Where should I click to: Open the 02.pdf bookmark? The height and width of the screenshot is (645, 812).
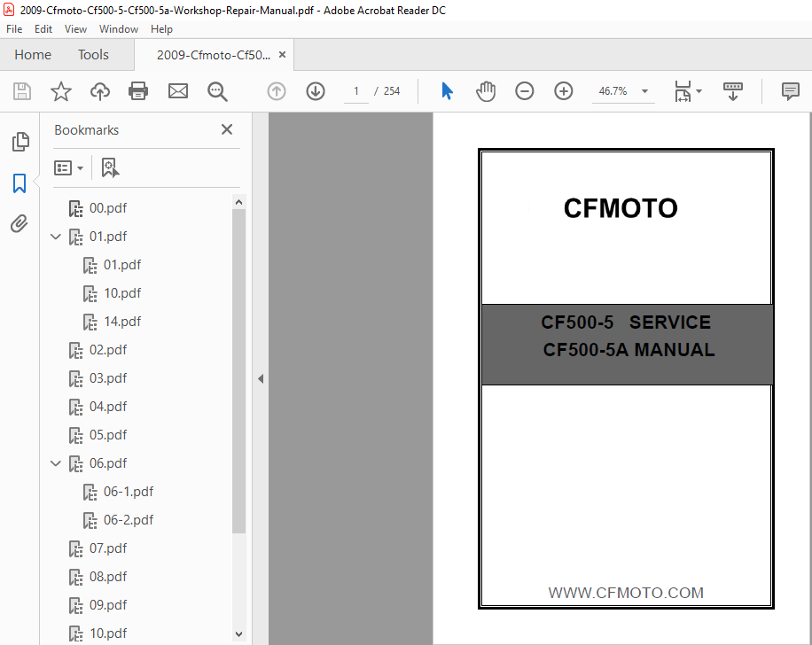coord(108,350)
